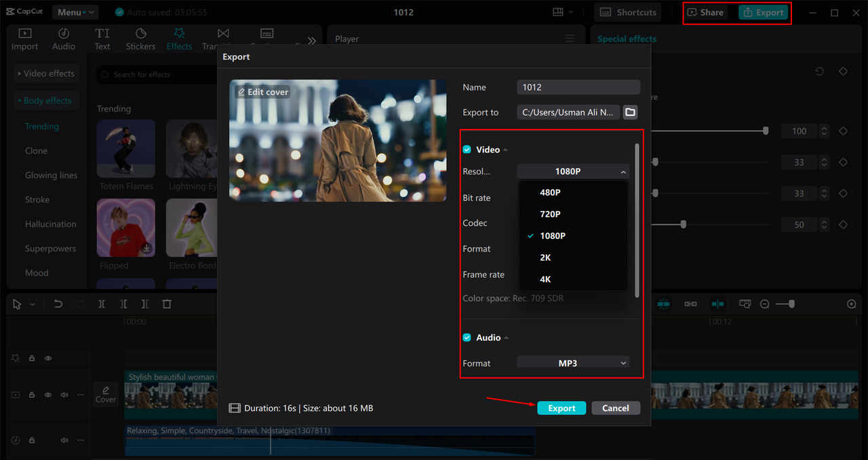Click the Undo arrow in timeline toolbar
This screenshot has height=460, width=868.
58,304
